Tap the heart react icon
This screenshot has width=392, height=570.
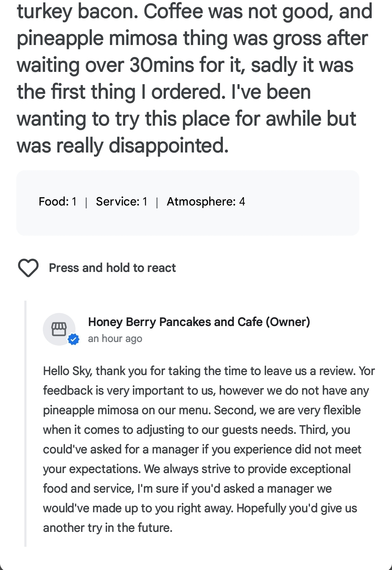tap(28, 268)
